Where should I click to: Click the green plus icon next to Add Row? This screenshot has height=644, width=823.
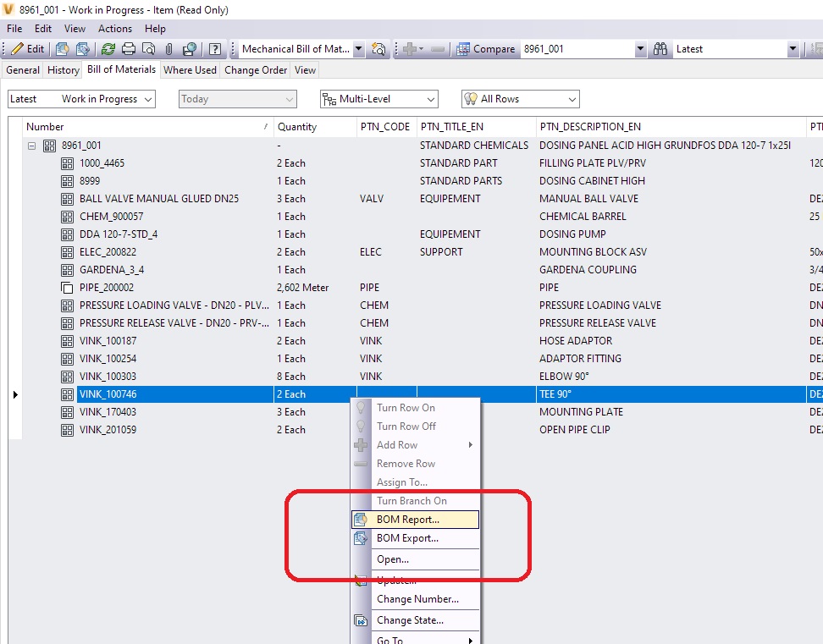pyautogui.click(x=359, y=444)
